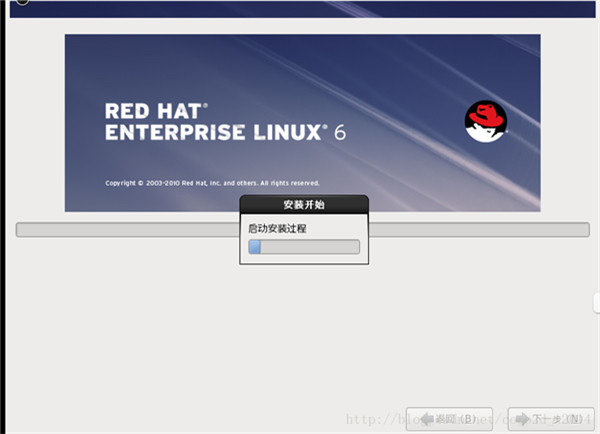600x434 pixels.
Task: Click the Red Hat shadowman logo
Action: coord(486,121)
